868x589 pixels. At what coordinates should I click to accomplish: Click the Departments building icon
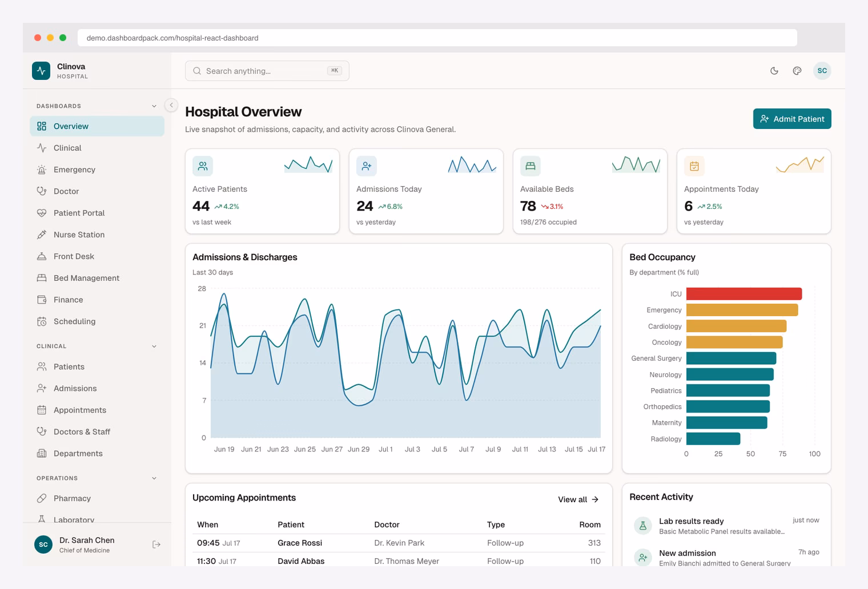tap(42, 453)
